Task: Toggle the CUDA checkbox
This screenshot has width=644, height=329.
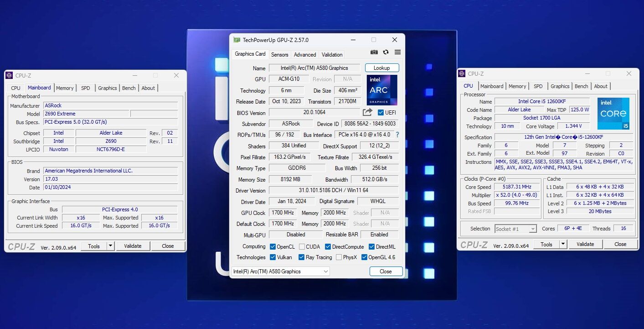Action: tap(302, 247)
